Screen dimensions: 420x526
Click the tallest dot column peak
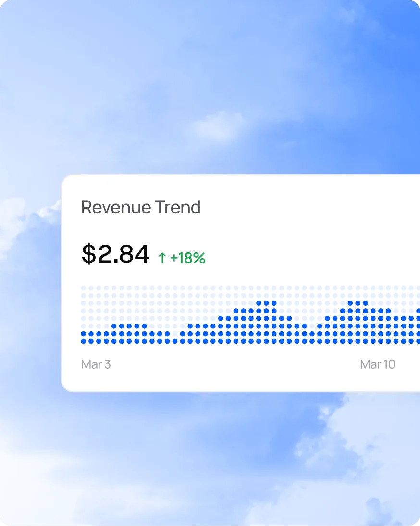[x=265, y=304]
